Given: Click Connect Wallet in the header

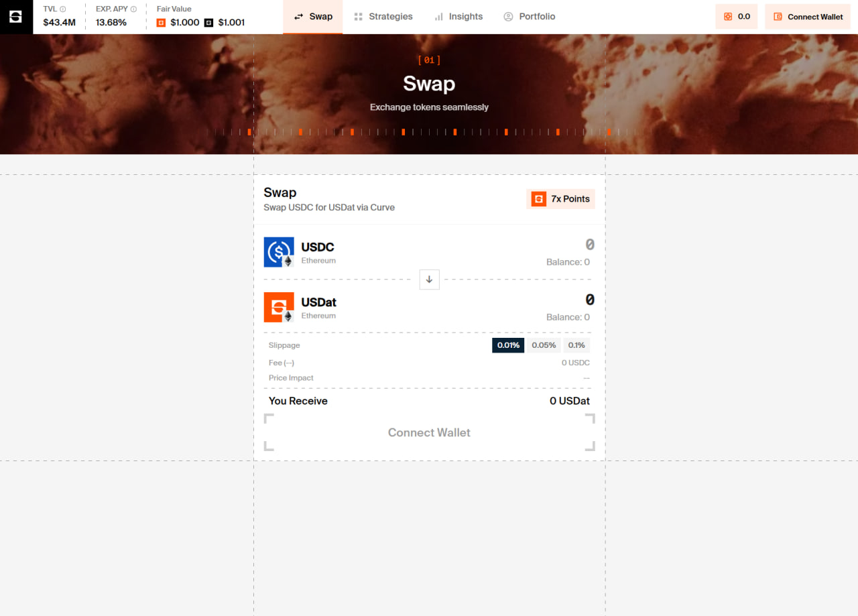Looking at the screenshot, I should click(808, 17).
